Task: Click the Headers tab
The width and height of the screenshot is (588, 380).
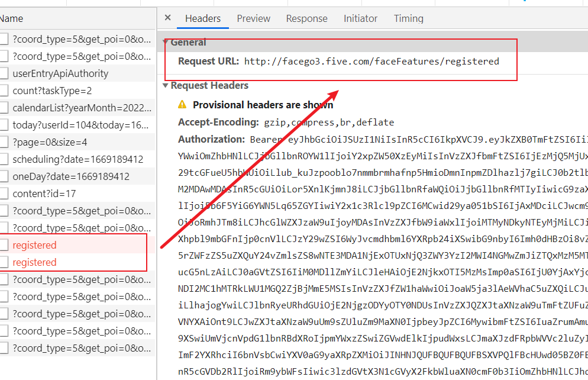Action: [x=203, y=18]
